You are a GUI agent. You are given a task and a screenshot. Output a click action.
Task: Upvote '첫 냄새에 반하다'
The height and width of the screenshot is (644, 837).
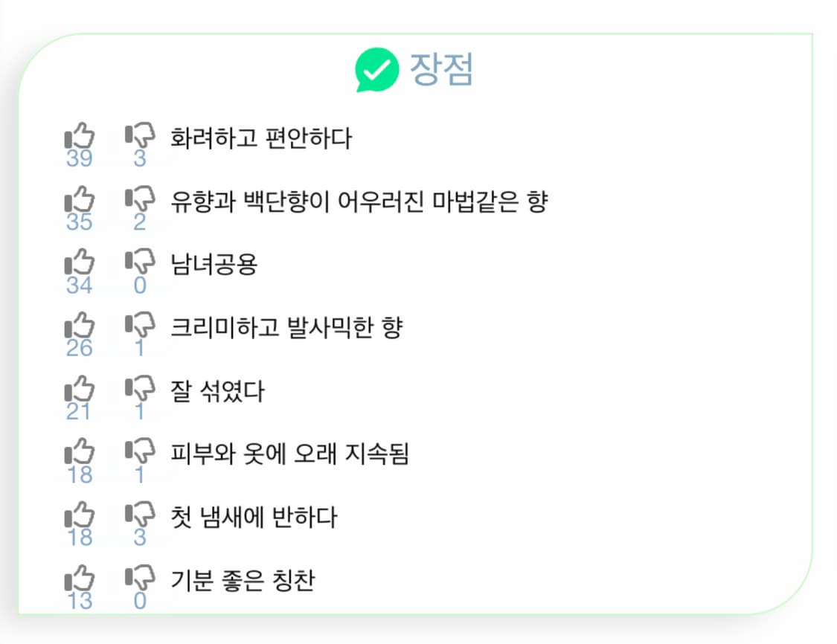coord(80,515)
